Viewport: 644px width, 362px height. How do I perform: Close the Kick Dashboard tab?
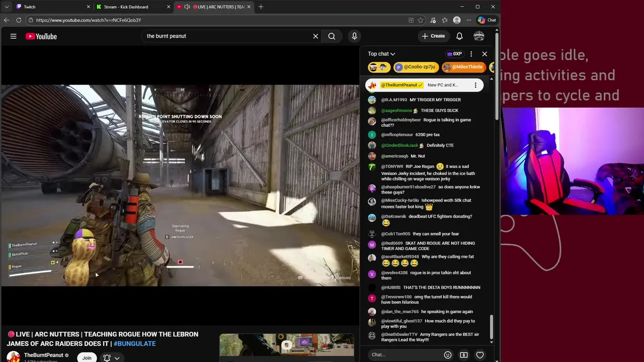point(169,7)
